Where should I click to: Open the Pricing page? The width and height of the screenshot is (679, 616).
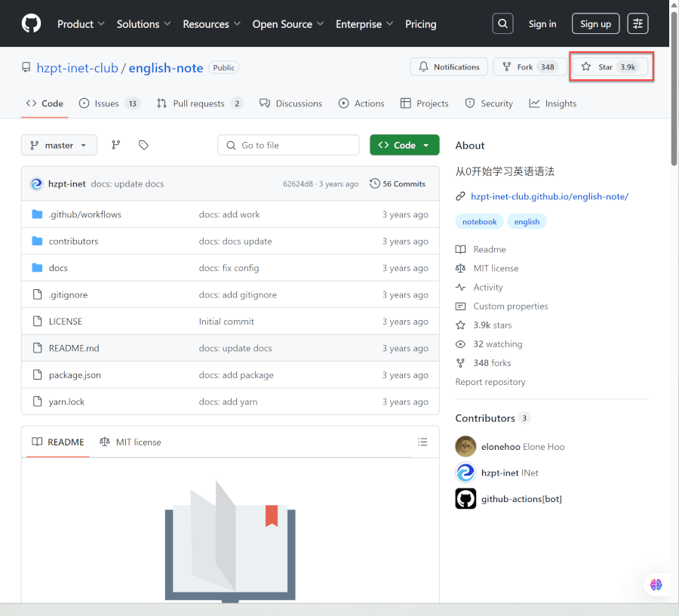coord(420,24)
